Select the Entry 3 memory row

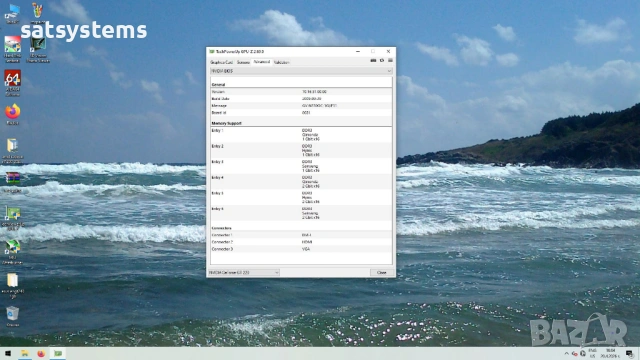tap(301, 166)
